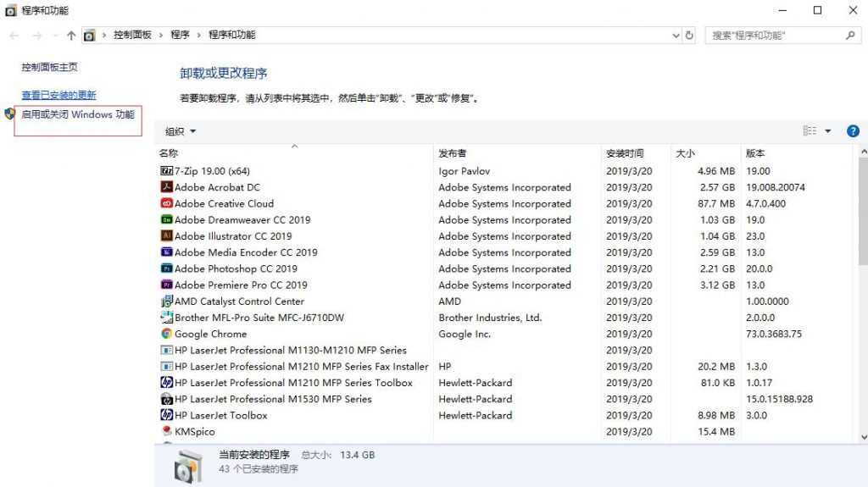This screenshot has height=487, width=868.
Task: Click 程序和功能 breadcrumb in address bar
Action: [232, 35]
